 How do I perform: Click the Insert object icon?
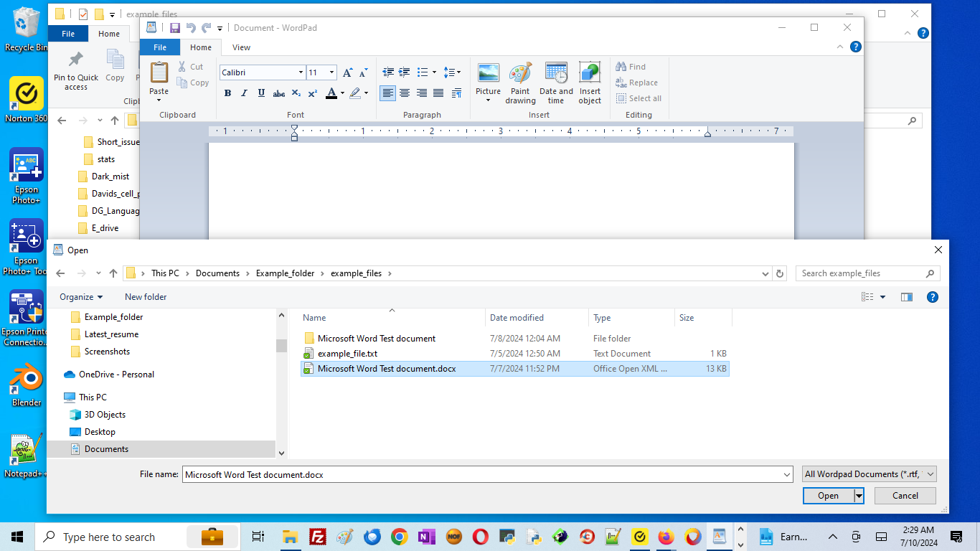(x=590, y=75)
